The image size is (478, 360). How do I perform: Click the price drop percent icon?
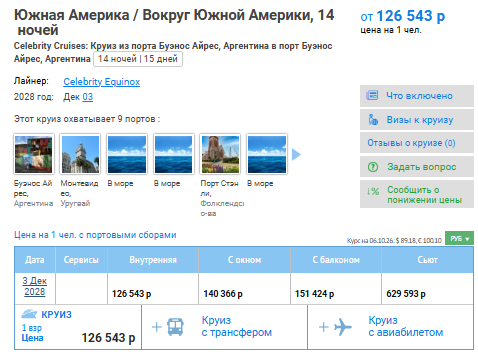point(373,191)
